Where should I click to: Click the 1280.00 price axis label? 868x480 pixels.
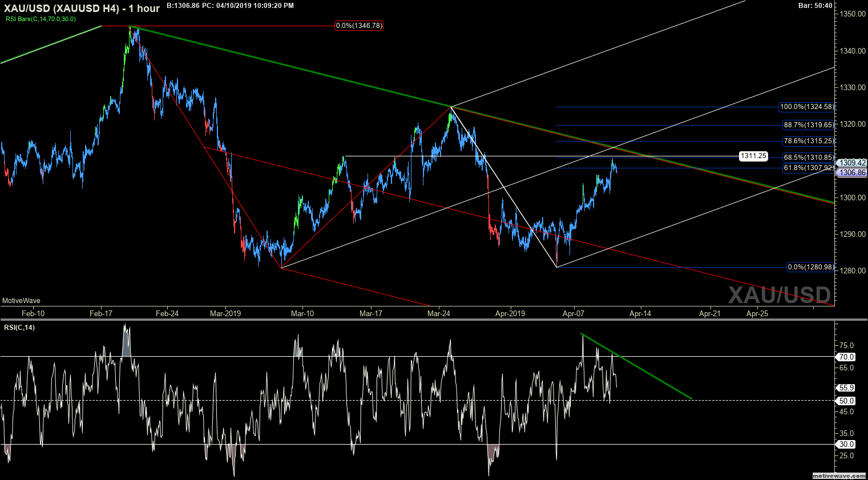[x=853, y=271]
